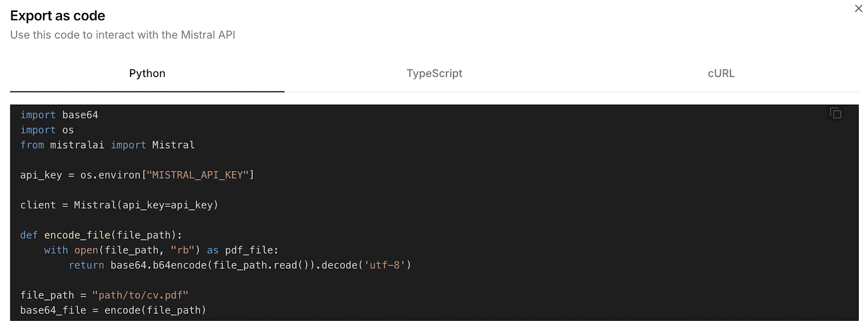The width and height of the screenshot is (868, 329).
Task: Click the rb file mode string
Action: 183,250
